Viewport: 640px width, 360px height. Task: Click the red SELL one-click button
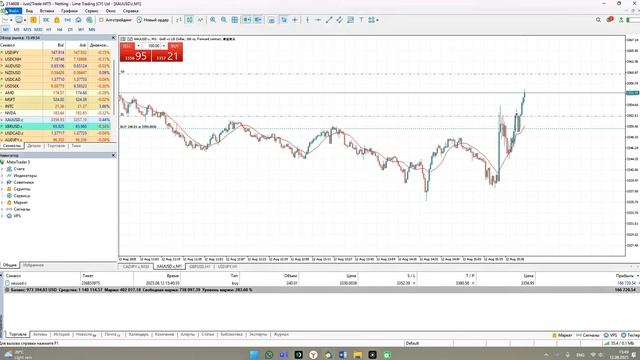[136, 56]
